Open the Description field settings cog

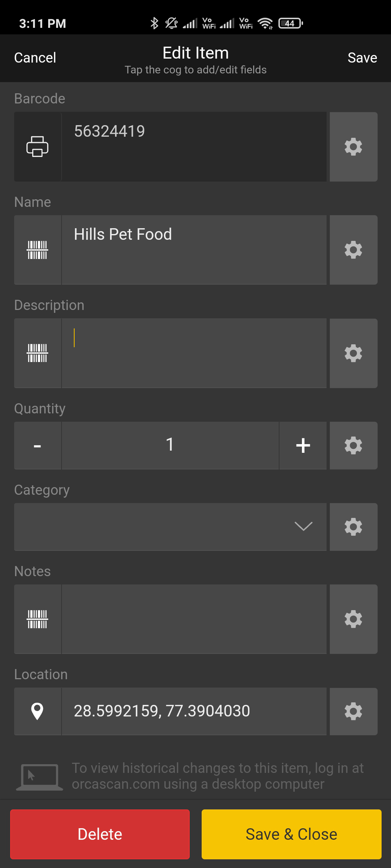(353, 353)
